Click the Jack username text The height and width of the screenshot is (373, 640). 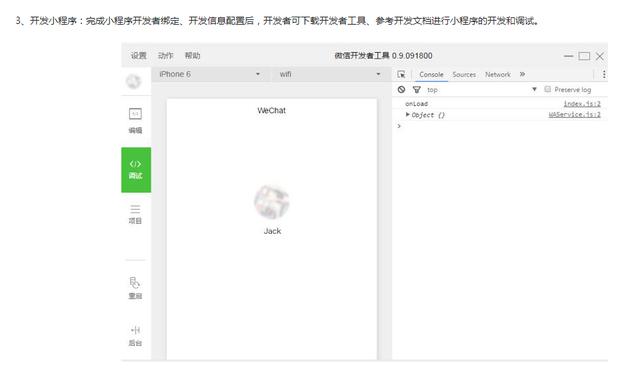pos(272,231)
